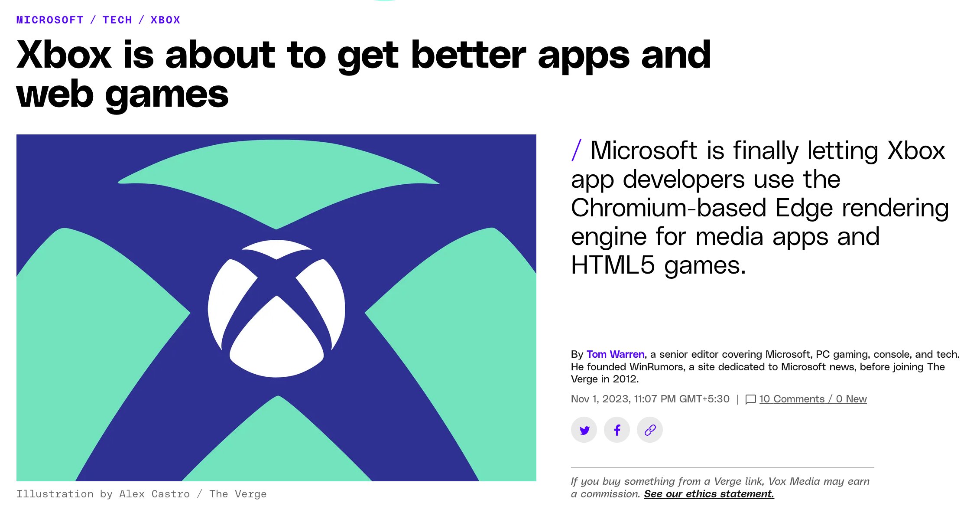Select the share via Twitter action
This screenshot has width=980, height=516.
tap(583, 430)
